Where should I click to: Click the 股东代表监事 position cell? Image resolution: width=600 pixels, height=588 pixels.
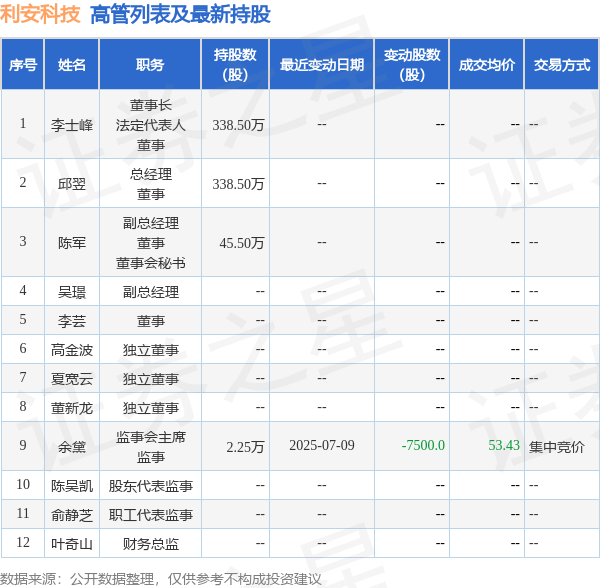click(150, 486)
